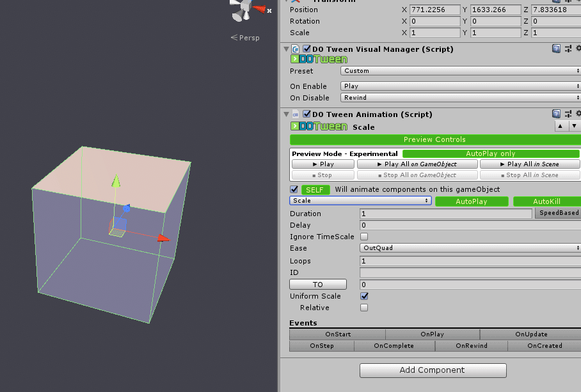The width and height of the screenshot is (581, 392).
Task: Click the DOTween logo under Visual Manager
Action: [x=319, y=59]
